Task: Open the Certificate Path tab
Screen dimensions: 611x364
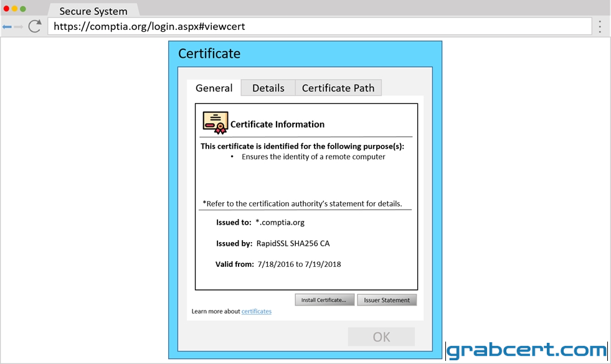Action: [338, 88]
